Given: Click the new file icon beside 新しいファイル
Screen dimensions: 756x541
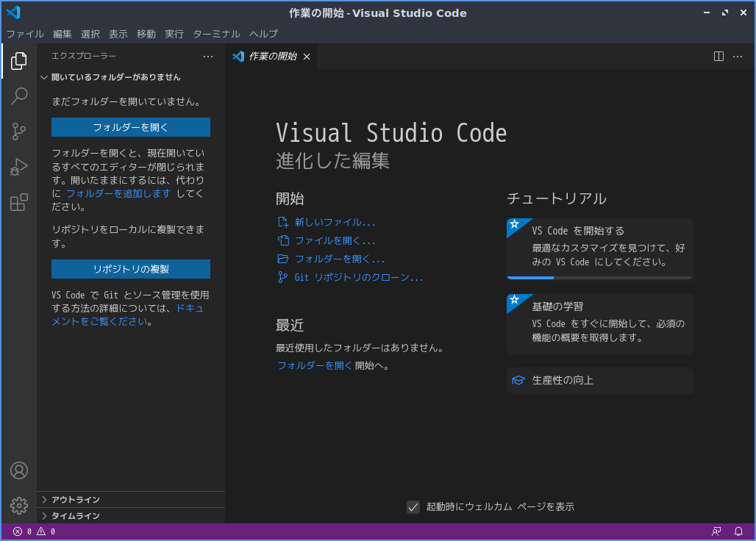Looking at the screenshot, I should (283, 222).
